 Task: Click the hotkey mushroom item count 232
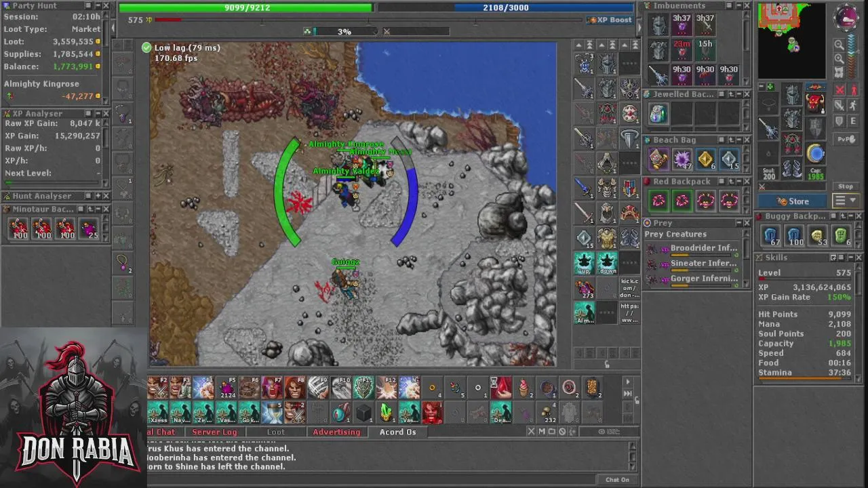coord(547,411)
